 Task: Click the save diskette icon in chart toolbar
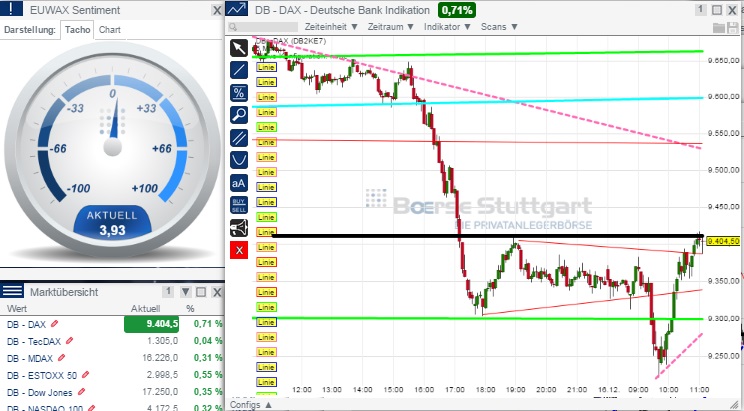732,28
